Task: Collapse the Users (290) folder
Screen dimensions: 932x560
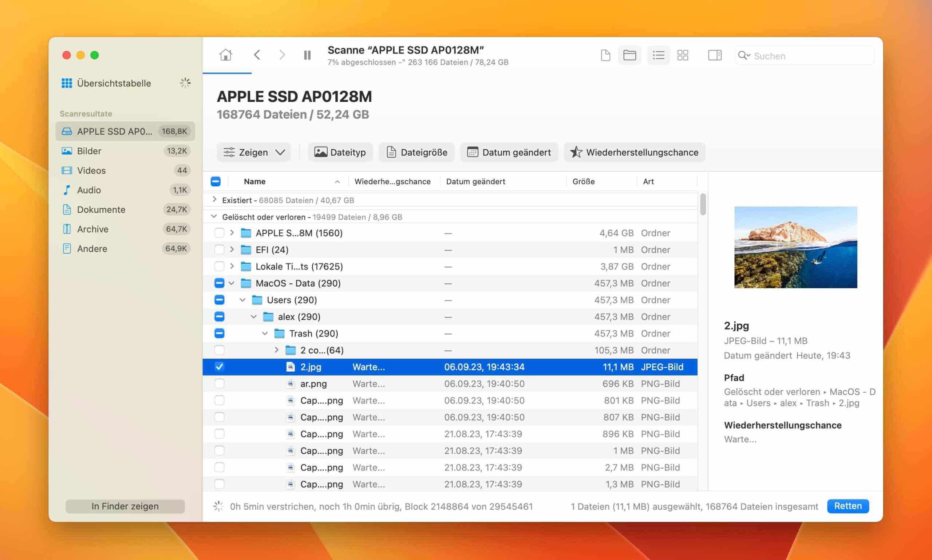Action: 242,300
